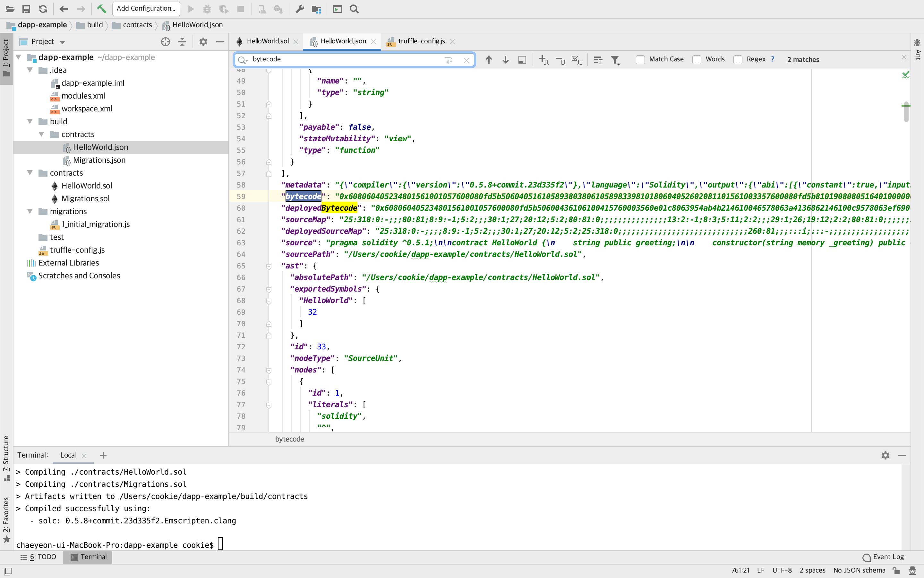Viewport: 924px width, 578px height.
Task: Select all search occurrences
Action: coord(577,60)
